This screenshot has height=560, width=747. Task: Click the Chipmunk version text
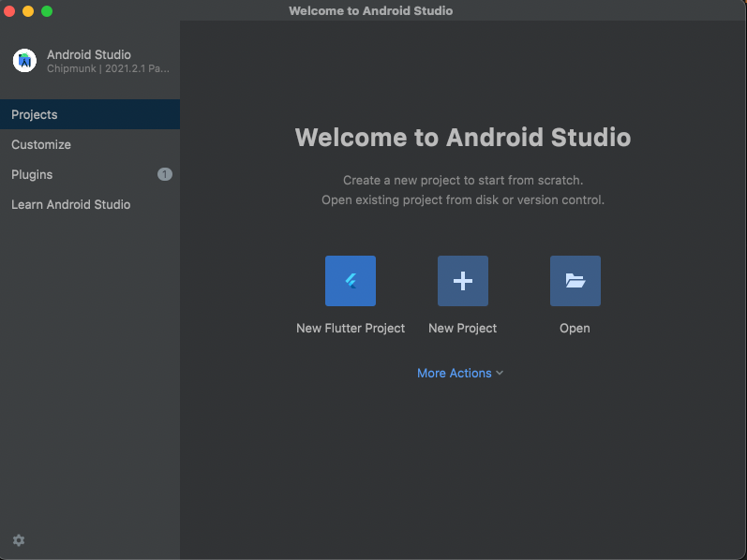108,68
